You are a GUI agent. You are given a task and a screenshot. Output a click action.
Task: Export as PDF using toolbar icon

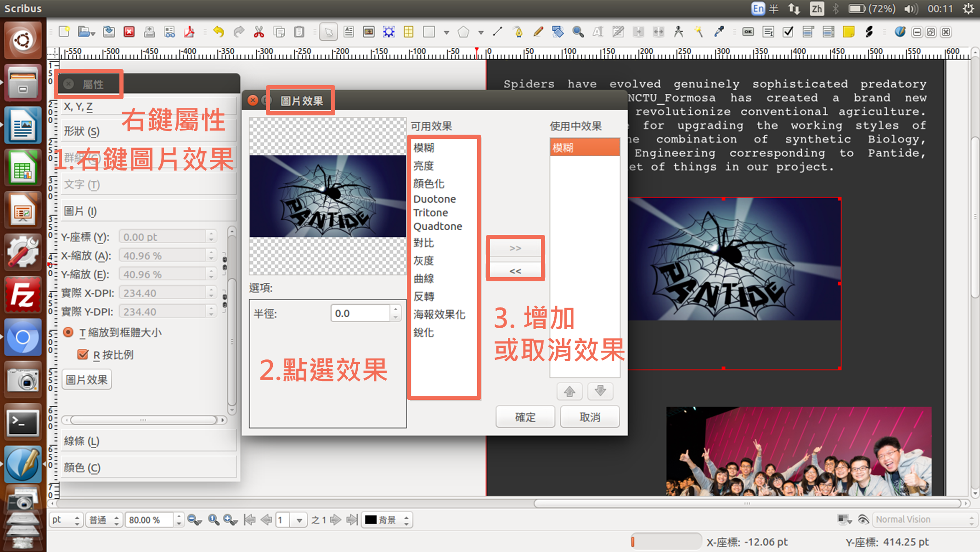pos(189,32)
